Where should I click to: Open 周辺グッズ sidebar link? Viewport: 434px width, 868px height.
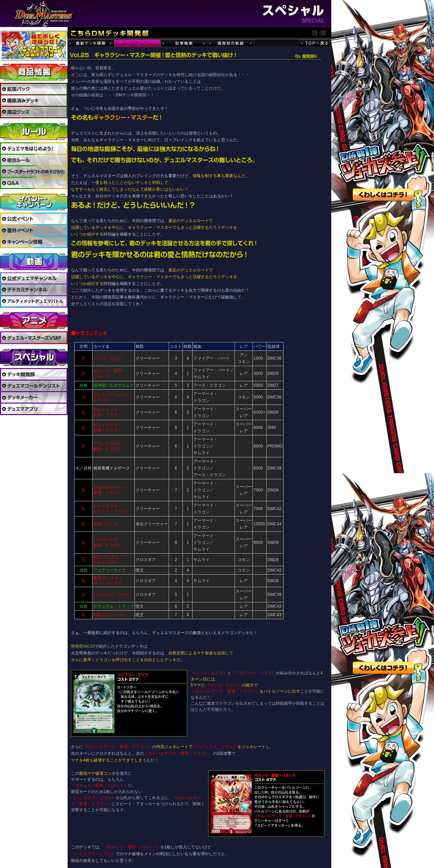coord(34,112)
